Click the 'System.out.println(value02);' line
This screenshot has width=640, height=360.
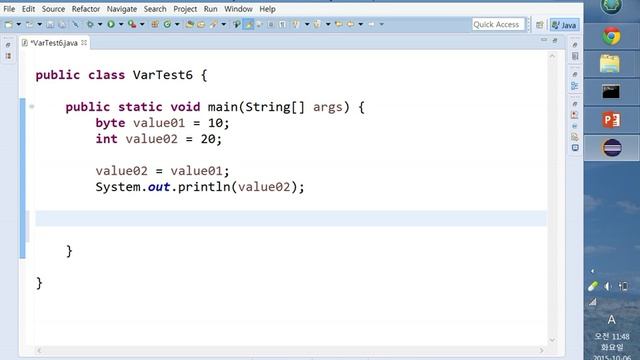point(200,187)
